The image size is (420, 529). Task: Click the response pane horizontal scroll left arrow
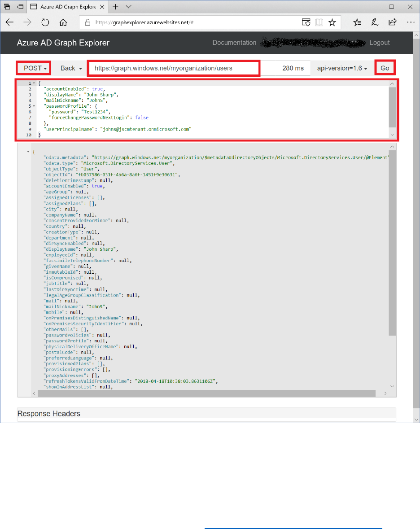point(35,393)
